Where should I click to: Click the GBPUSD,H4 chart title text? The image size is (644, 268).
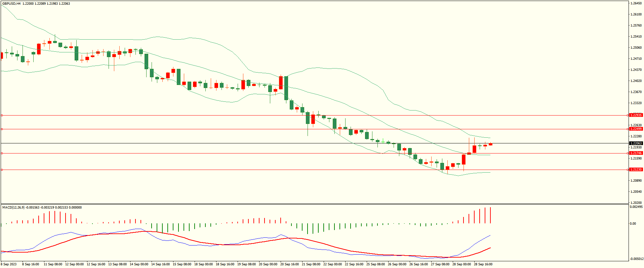click(11, 4)
